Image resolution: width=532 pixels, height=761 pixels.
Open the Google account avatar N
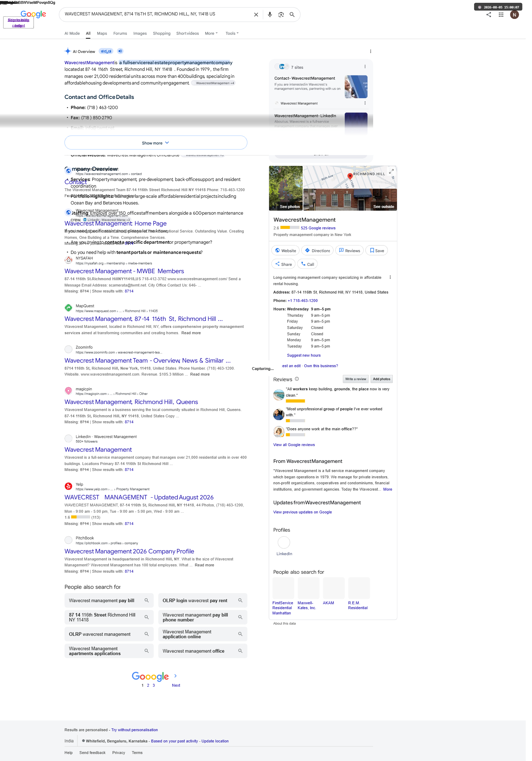[x=514, y=15]
